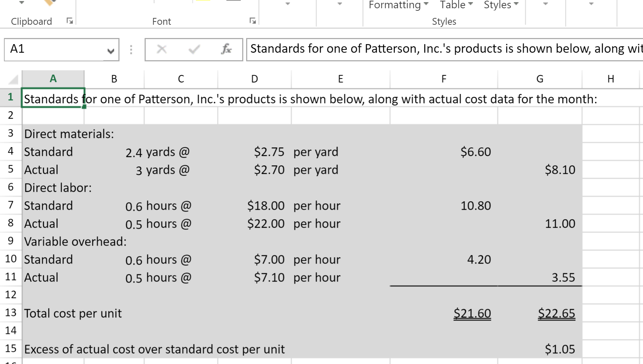The height and width of the screenshot is (364, 643).
Task: Click the formula bar text area
Action: (395, 49)
